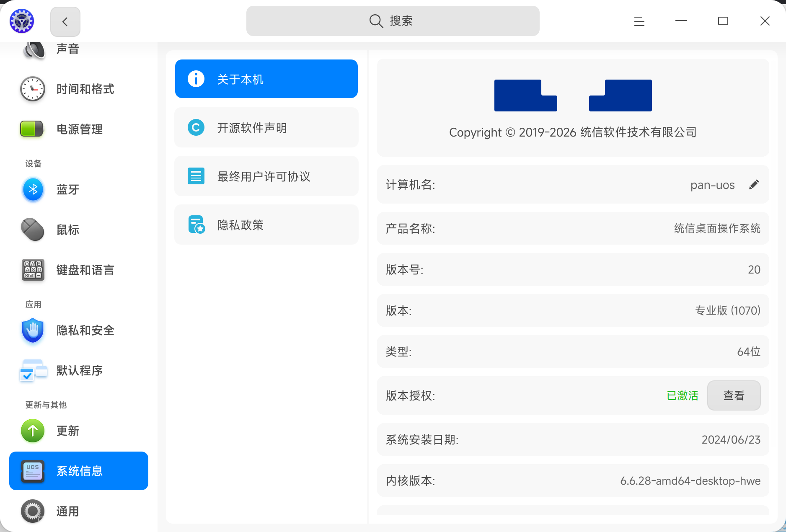This screenshot has height=532, width=786.
Task: Click the Control Center gear logo icon
Action: pos(22,21)
